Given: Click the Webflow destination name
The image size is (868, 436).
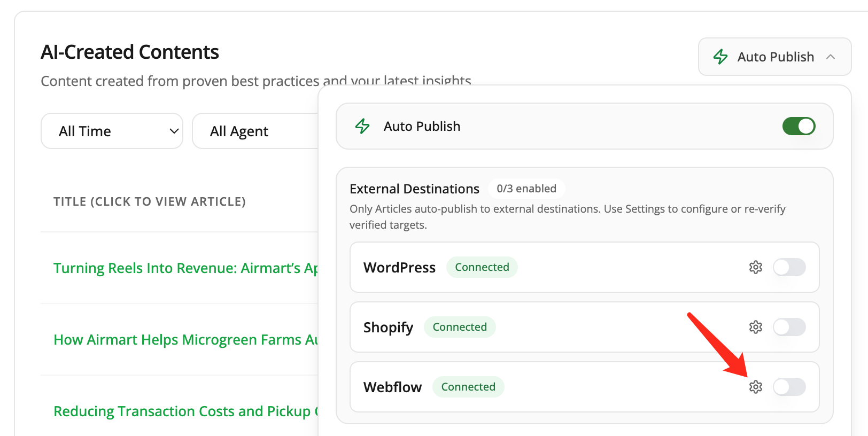Looking at the screenshot, I should point(392,387).
